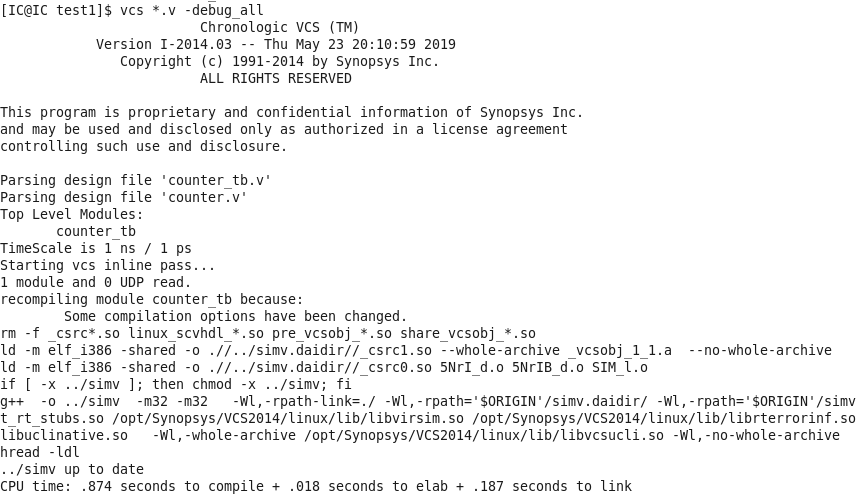Click the '1 module and 0 UDP read.' line
Viewport: 859px width, 495px height.
(95, 282)
